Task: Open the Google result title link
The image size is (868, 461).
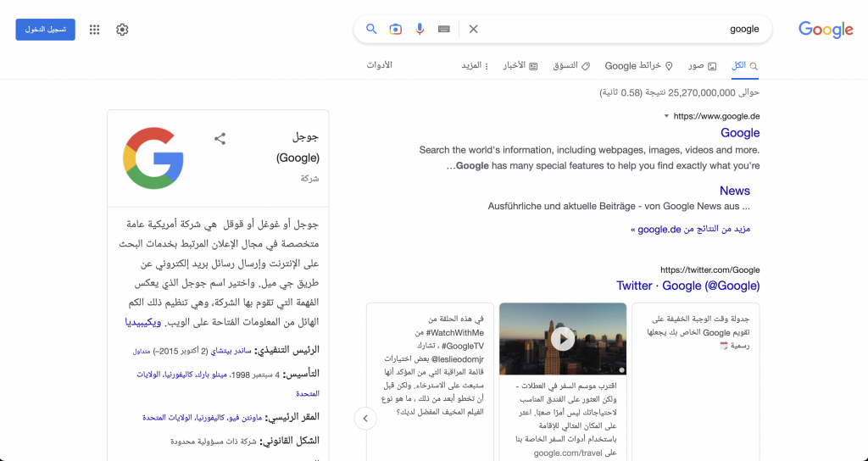Action: click(740, 133)
